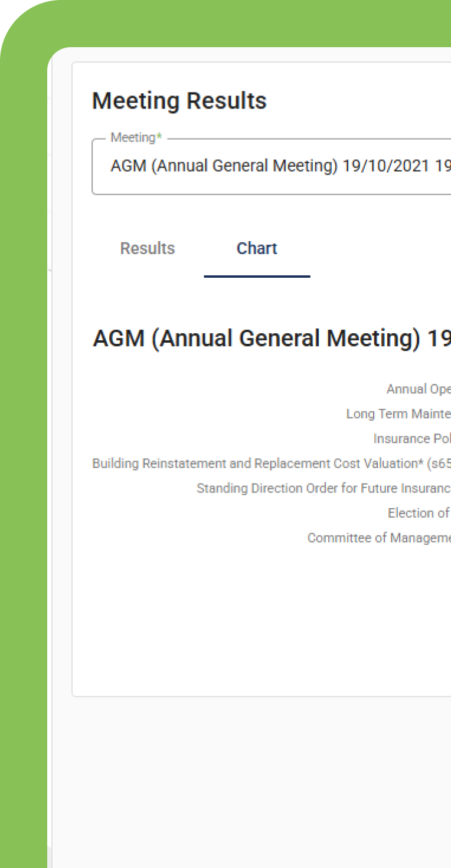The image size is (451, 868).
Task: Select the Standing Direction Order chart label
Action: tap(323, 488)
